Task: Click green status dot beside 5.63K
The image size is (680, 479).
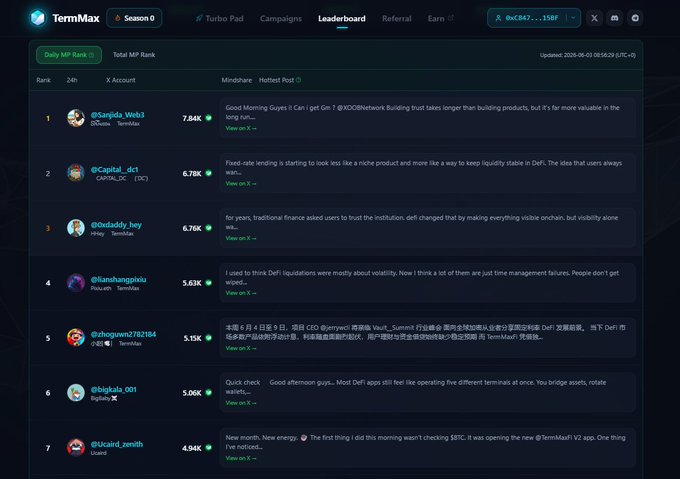Action: coord(209,283)
